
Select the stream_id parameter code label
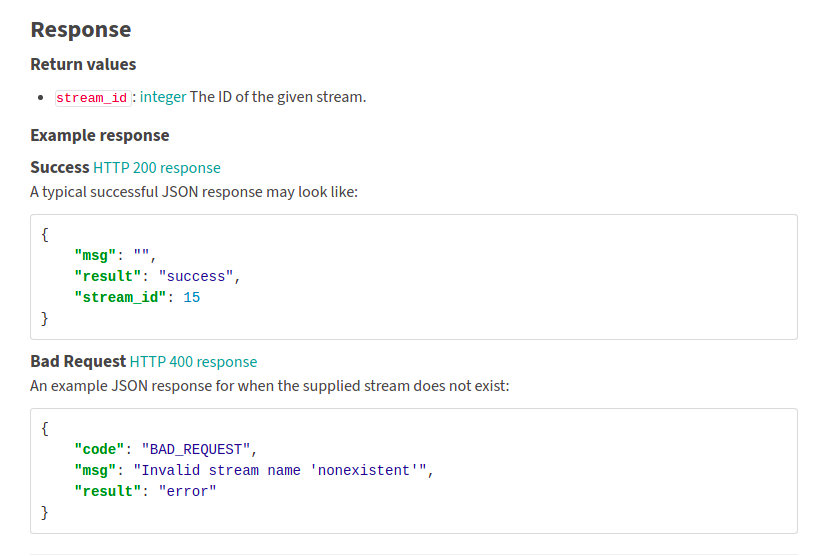click(x=92, y=98)
